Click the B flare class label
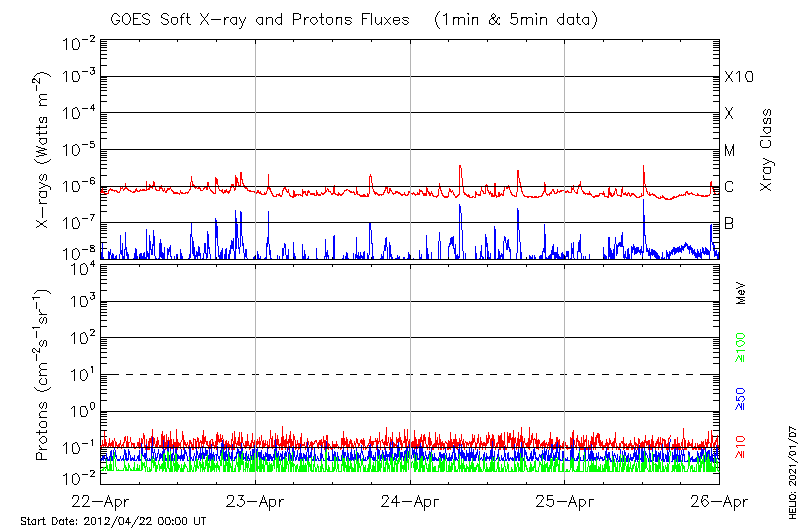Image resolution: width=800 pixels, height=530 pixels. pyautogui.click(x=729, y=223)
